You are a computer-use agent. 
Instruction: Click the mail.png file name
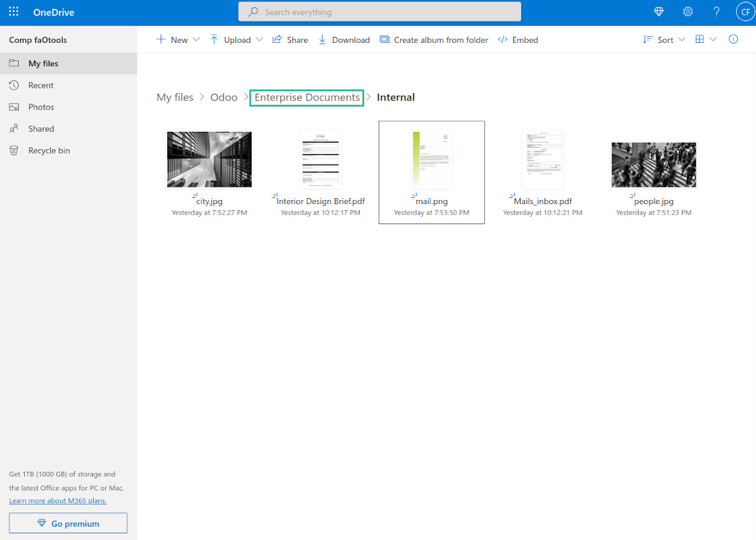[x=432, y=201]
